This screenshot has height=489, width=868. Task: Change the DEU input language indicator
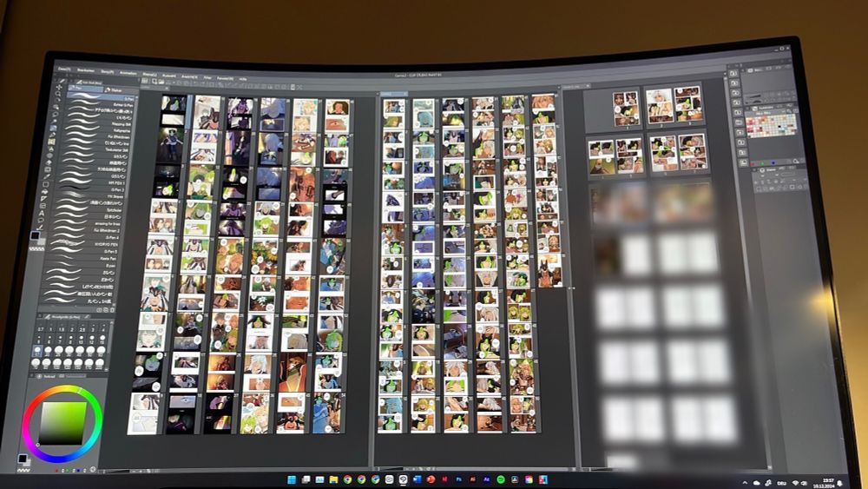[x=782, y=484]
